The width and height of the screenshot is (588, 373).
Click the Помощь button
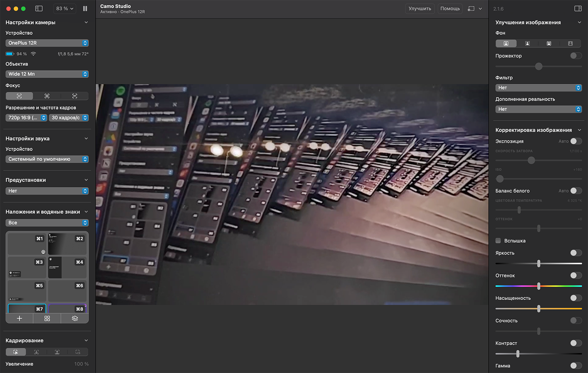click(x=450, y=9)
